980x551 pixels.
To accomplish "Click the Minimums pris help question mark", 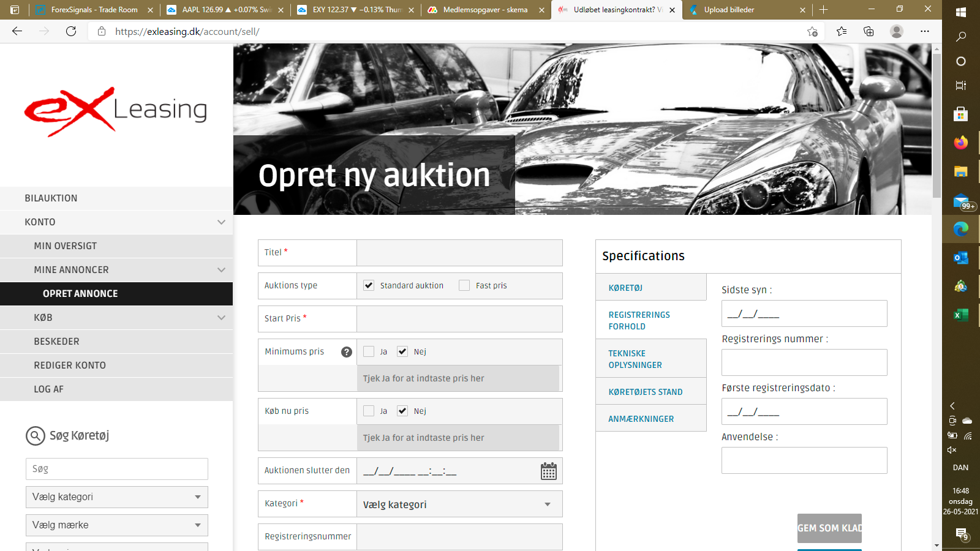I will (347, 352).
